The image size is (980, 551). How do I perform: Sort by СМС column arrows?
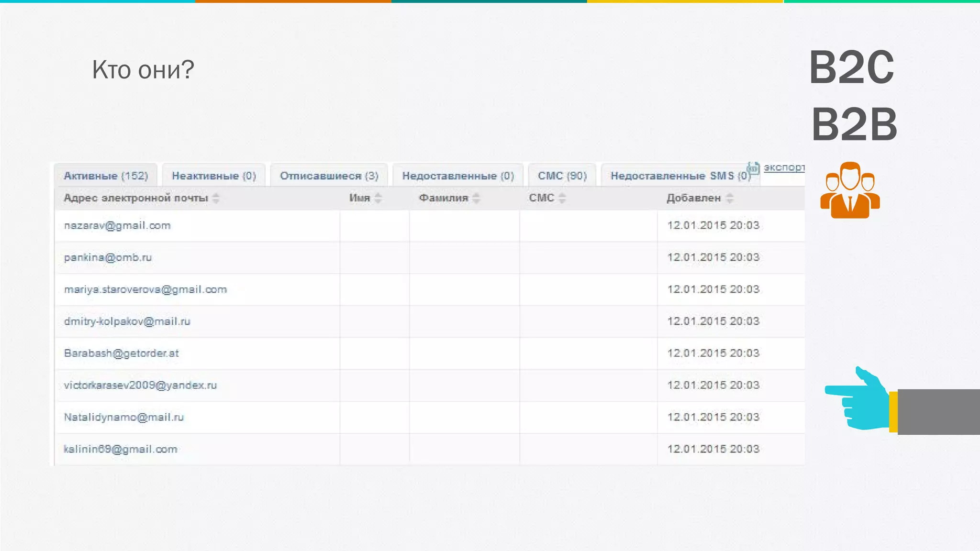(562, 198)
